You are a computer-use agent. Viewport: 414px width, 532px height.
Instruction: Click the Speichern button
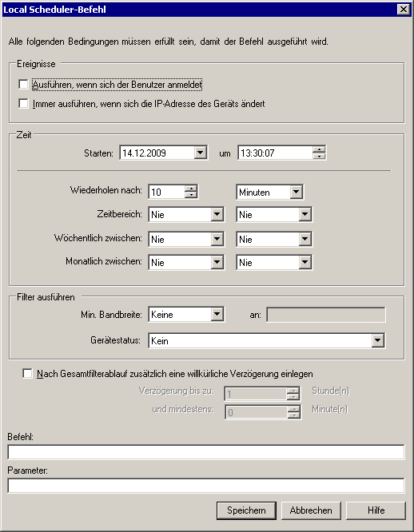pyautogui.click(x=246, y=510)
